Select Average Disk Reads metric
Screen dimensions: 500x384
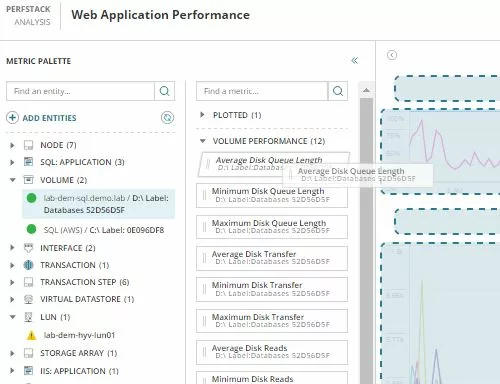pyautogui.click(x=272, y=352)
